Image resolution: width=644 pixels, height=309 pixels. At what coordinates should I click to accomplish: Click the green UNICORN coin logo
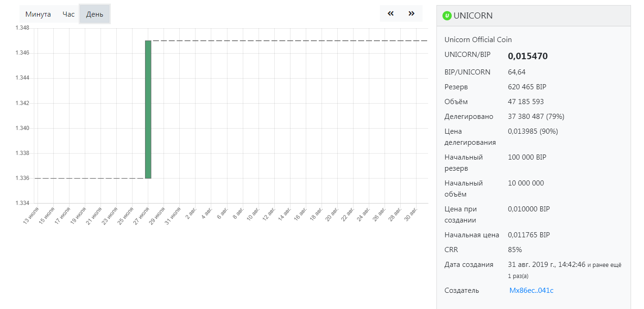447,16
